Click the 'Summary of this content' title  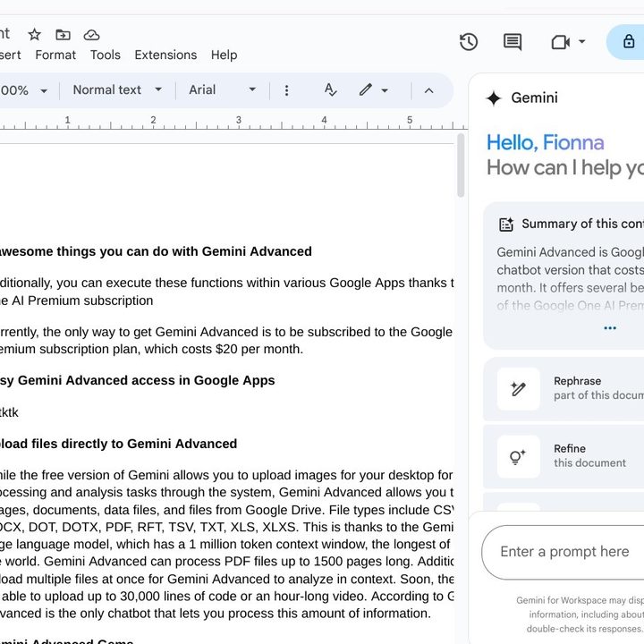pos(582,224)
